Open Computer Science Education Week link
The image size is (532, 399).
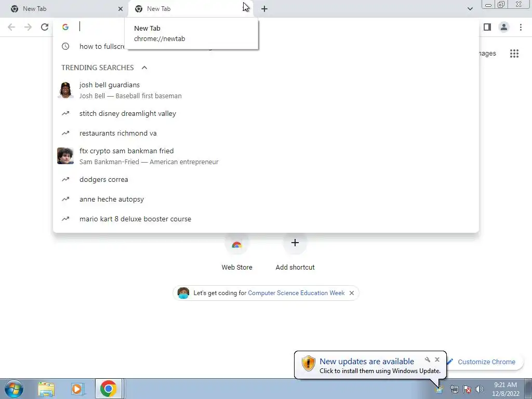[x=296, y=293]
